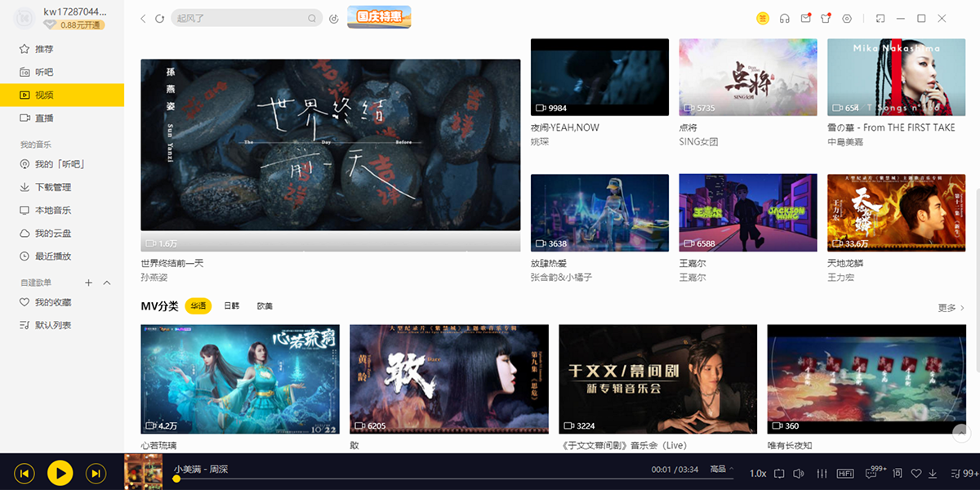Screen dimensions: 980x490
Task: Click the headphones listening mode icon
Action: click(784, 18)
